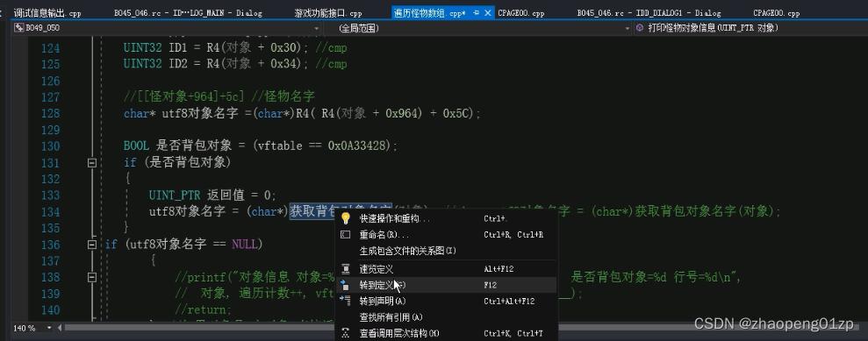
Task: Choose 查找所有引用 from the context menu
Action: click(x=446, y=317)
